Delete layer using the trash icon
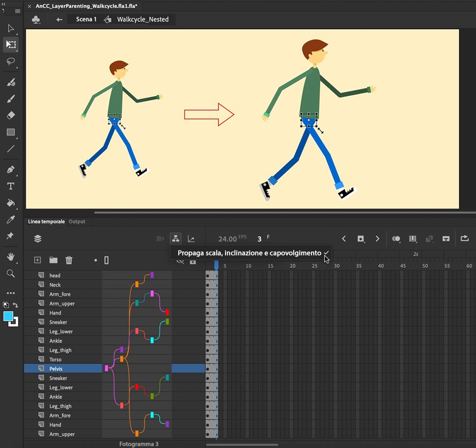The image size is (476, 448). pos(69,260)
